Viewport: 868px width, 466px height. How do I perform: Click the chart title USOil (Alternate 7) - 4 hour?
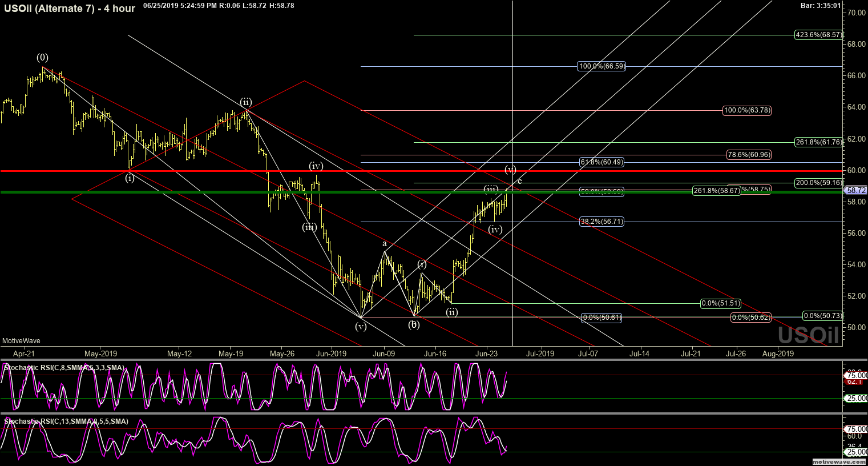pos(69,9)
